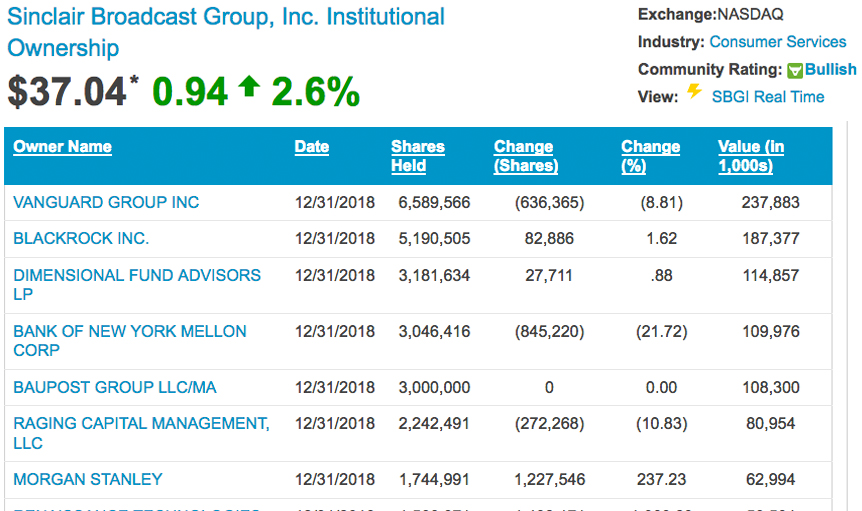Select Morgan Stanley shares held 1,744,991
Screen dimensions: 862x511
pos(434,480)
